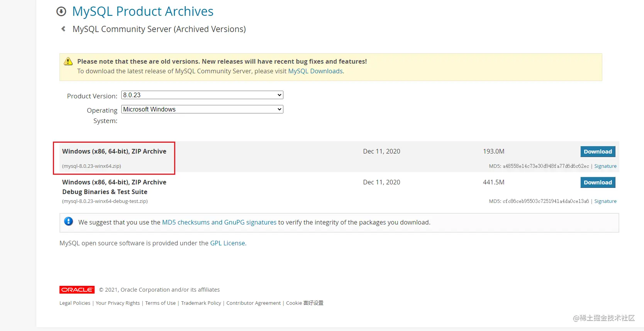Click the 441.5M file size
644x331 pixels.
pos(494,182)
